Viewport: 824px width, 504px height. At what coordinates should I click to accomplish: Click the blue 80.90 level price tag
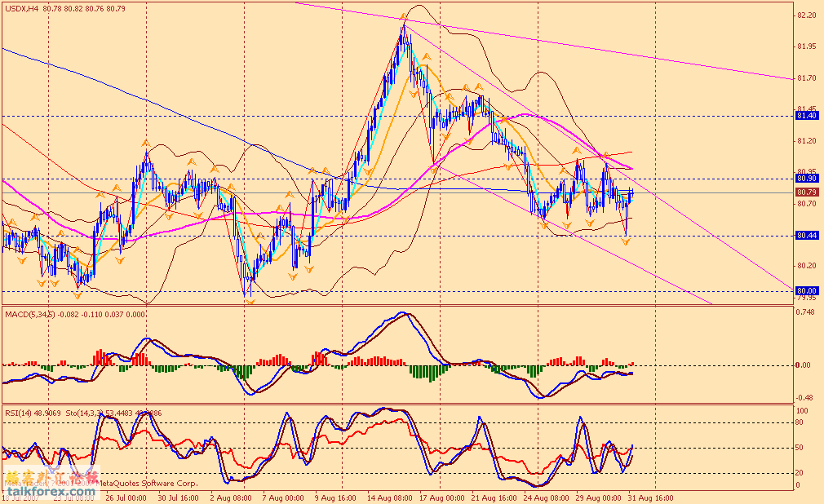[807, 179]
